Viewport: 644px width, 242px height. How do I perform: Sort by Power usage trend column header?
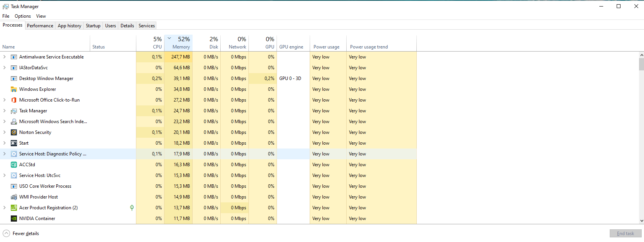[x=381, y=43]
